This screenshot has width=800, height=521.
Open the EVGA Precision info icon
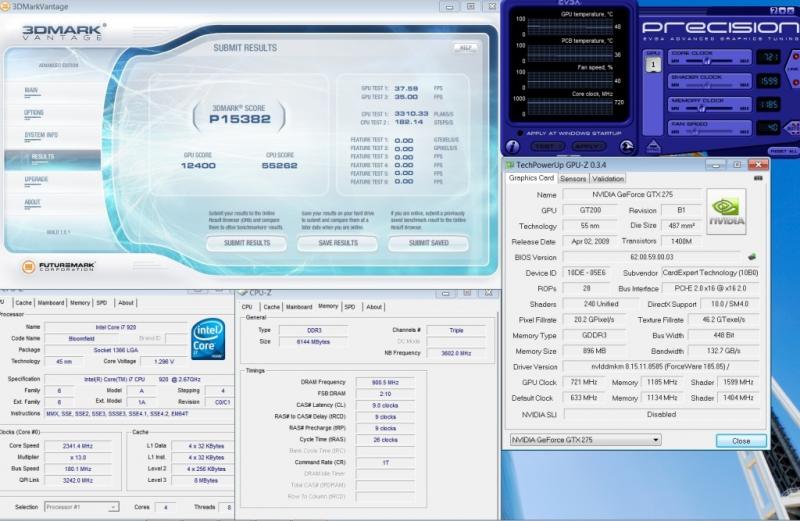512,146
